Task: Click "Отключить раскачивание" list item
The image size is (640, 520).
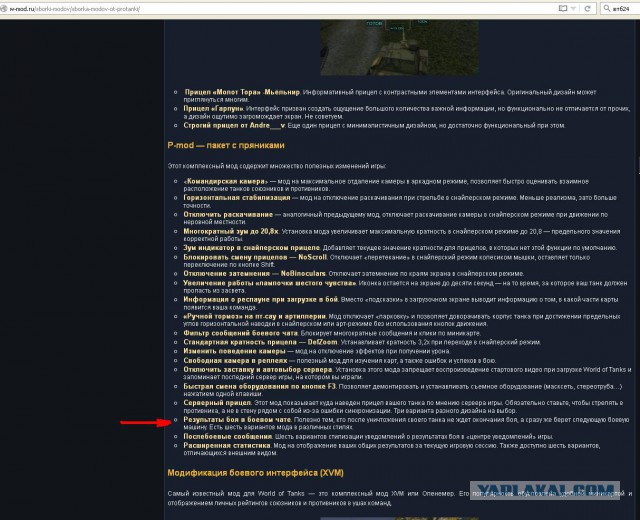Action: click(228, 214)
